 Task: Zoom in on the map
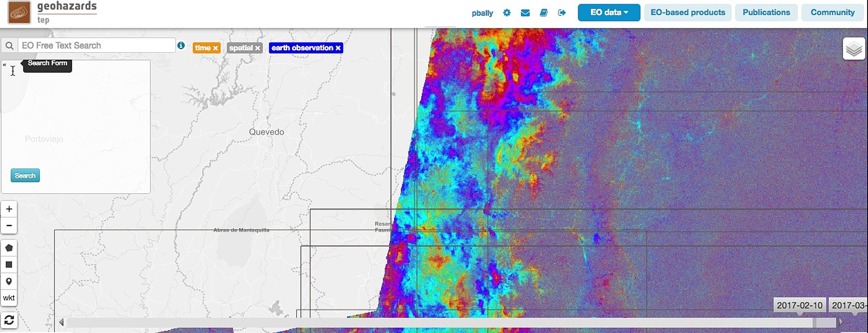click(x=9, y=209)
